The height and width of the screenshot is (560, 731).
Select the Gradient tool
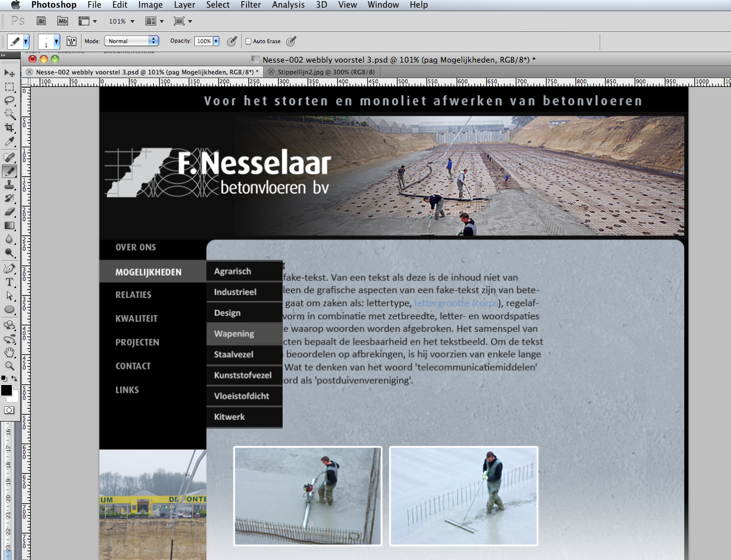point(9,225)
